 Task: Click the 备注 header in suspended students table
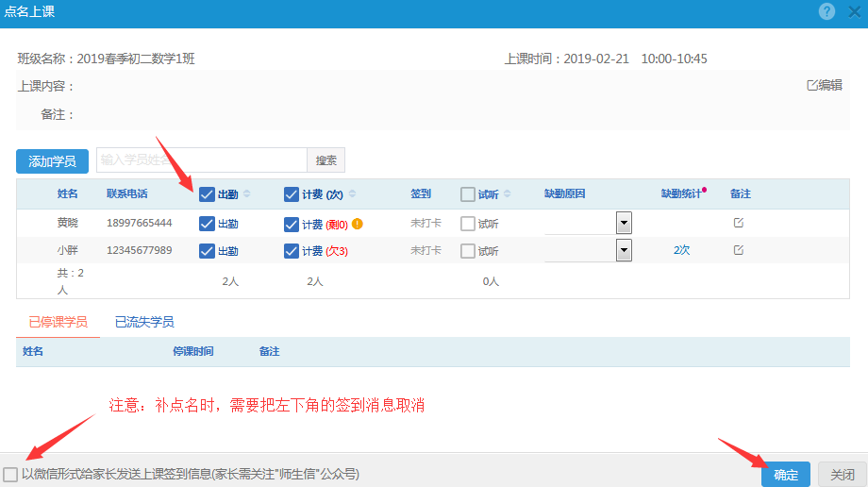pyautogui.click(x=270, y=351)
